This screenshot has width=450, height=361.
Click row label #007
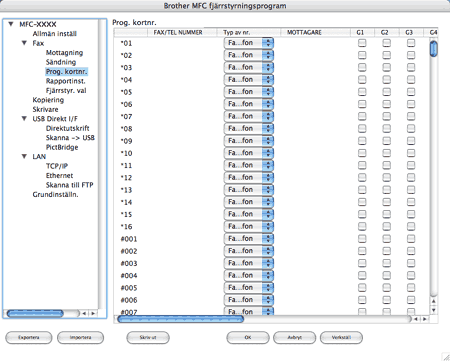coord(129,312)
